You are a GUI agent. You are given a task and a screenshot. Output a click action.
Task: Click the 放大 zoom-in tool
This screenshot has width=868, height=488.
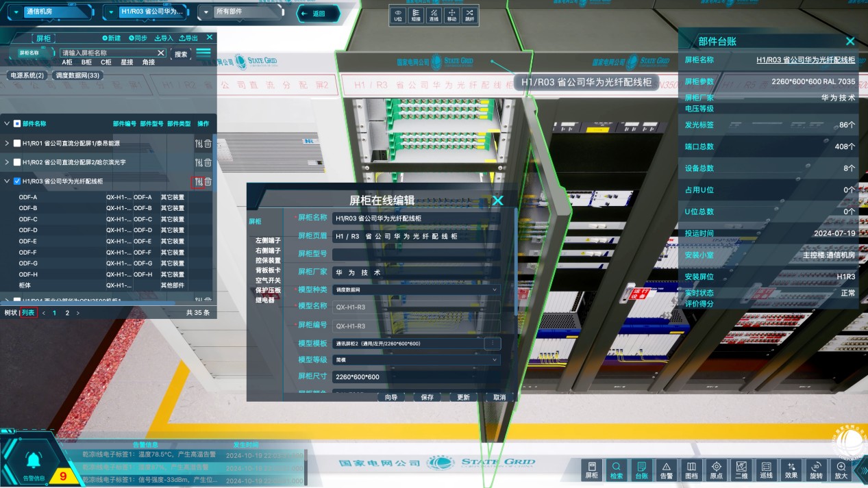(x=841, y=470)
